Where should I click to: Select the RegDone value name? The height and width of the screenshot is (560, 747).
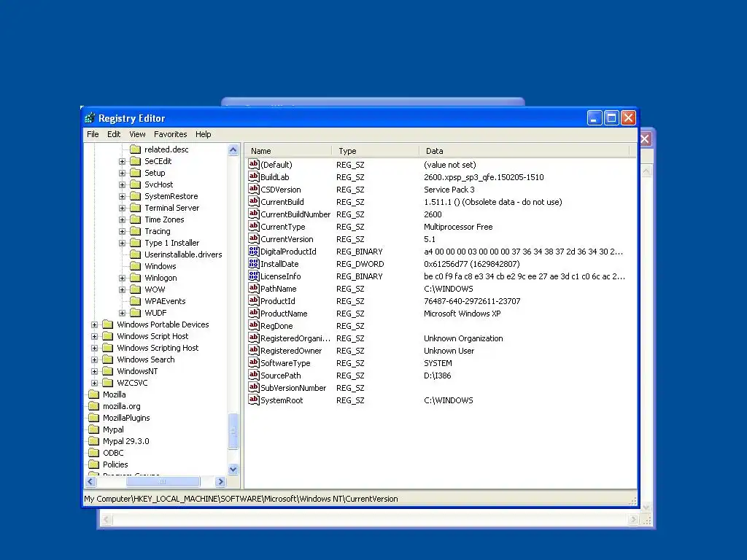coord(276,326)
